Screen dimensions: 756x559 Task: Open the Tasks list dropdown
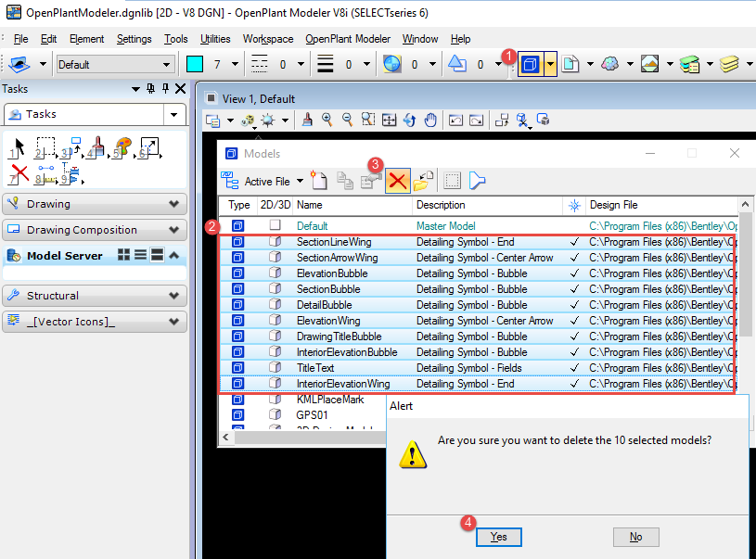point(174,115)
